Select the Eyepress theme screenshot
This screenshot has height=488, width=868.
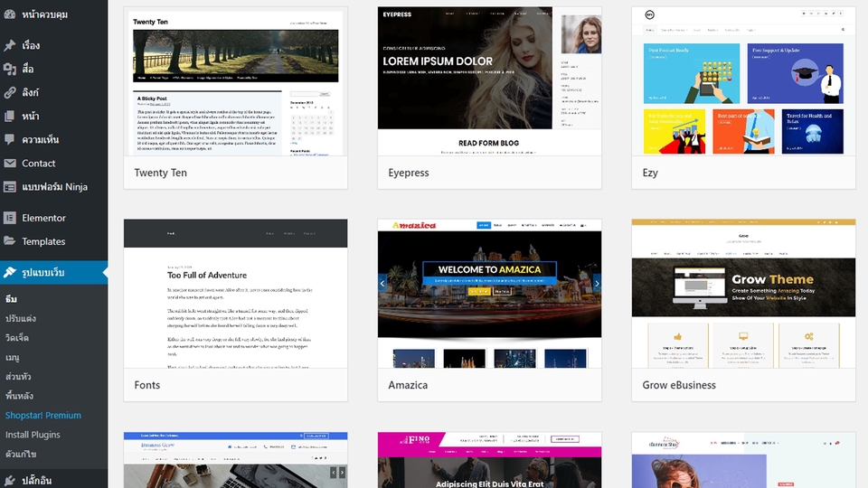(489, 81)
